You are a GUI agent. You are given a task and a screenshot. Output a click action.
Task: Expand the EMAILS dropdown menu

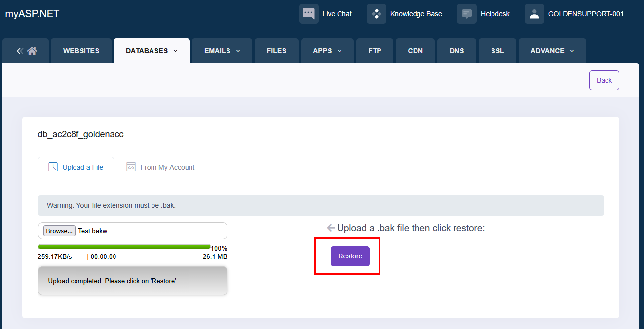(x=222, y=51)
